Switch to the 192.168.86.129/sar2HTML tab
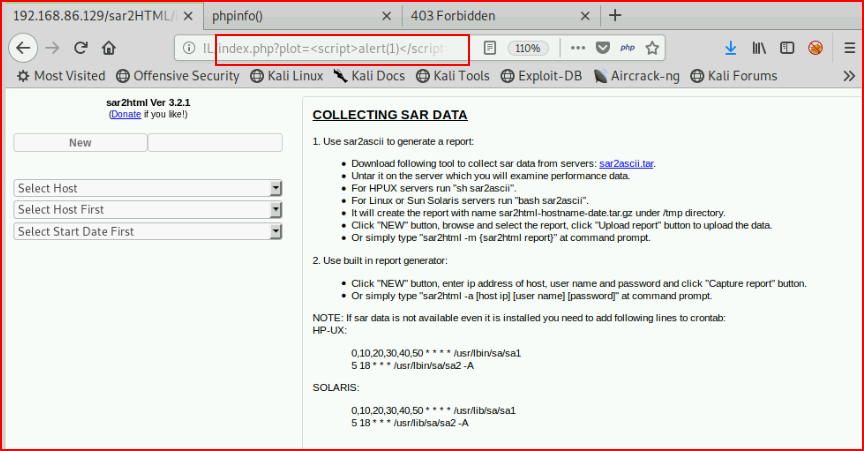This screenshot has width=864, height=451. click(x=103, y=16)
